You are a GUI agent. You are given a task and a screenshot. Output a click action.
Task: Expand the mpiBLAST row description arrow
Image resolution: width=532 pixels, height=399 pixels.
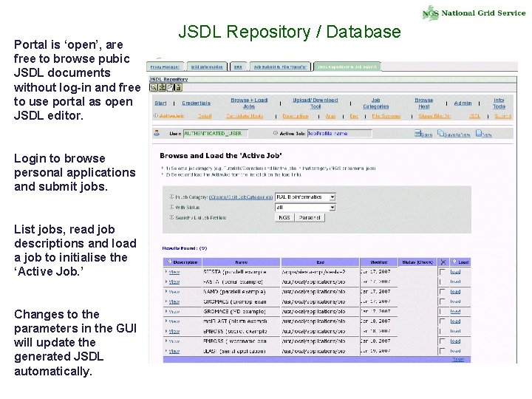(x=166, y=321)
